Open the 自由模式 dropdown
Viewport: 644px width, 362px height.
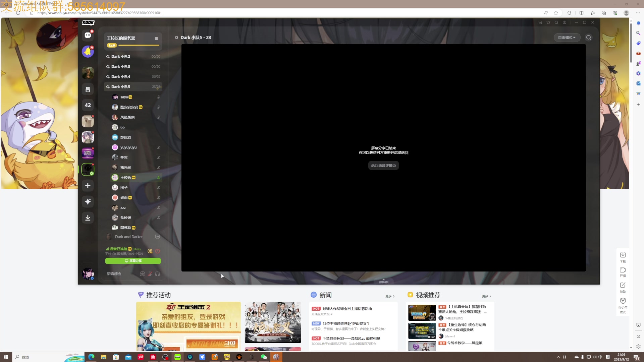click(567, 38)
